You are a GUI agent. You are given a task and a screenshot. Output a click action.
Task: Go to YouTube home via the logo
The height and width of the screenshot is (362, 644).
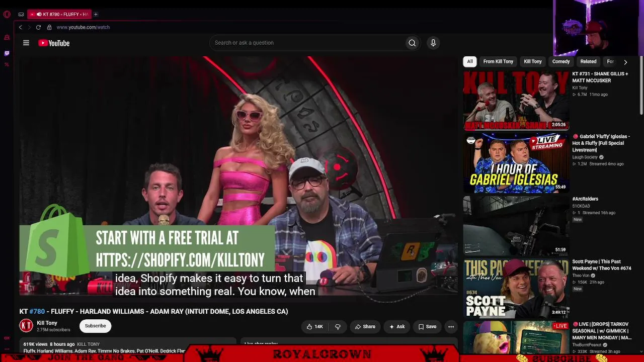[x=54, y=43]
